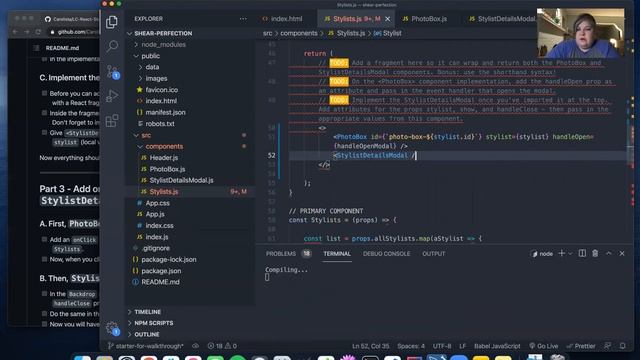Click Prettier in status bar
This screenshot has width=640, height=360.
(581, 346)
